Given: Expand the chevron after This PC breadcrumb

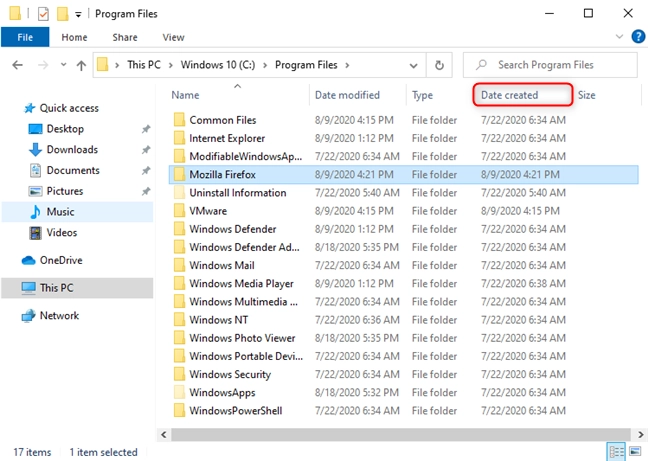Looking at the screenshot, I should click(170, 65).
